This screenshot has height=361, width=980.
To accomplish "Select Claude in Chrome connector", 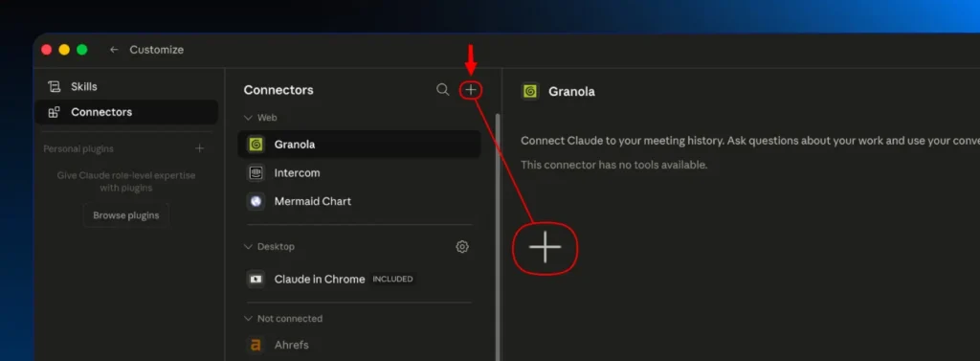I will coord(360,279).
